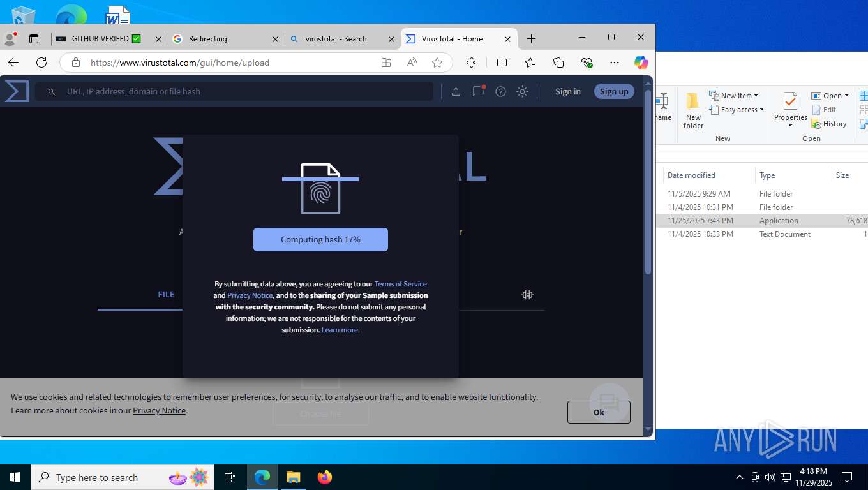The height and width of the screenshot is (490, 868).
Task: Open Edge settings and more menu
Action: pyautogui.click(x=615, y=63)
